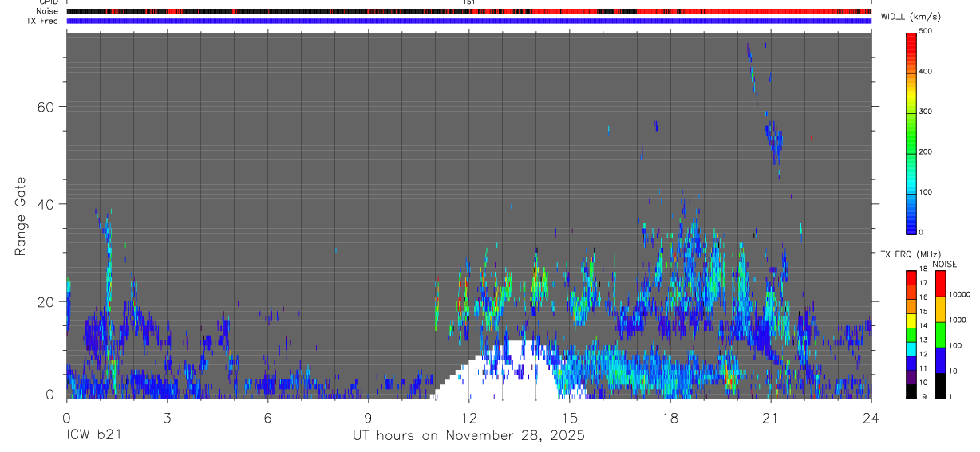Click the 200 tick label on WID colorbar
Screen dimensions: 980x452
(926, 151)
